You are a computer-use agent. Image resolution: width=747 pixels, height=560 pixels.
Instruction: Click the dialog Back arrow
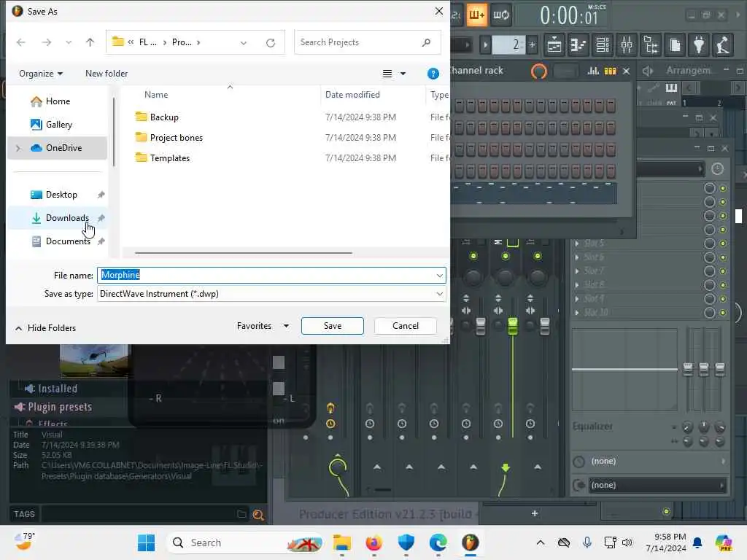coord(21,42)
